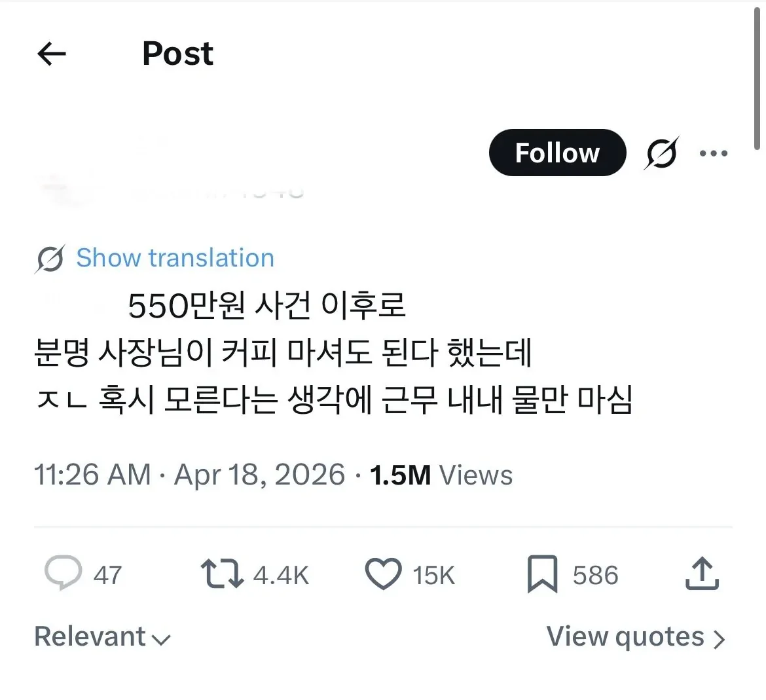Follow this account
This screenshot has height=700, width=766.
point(557,153)
